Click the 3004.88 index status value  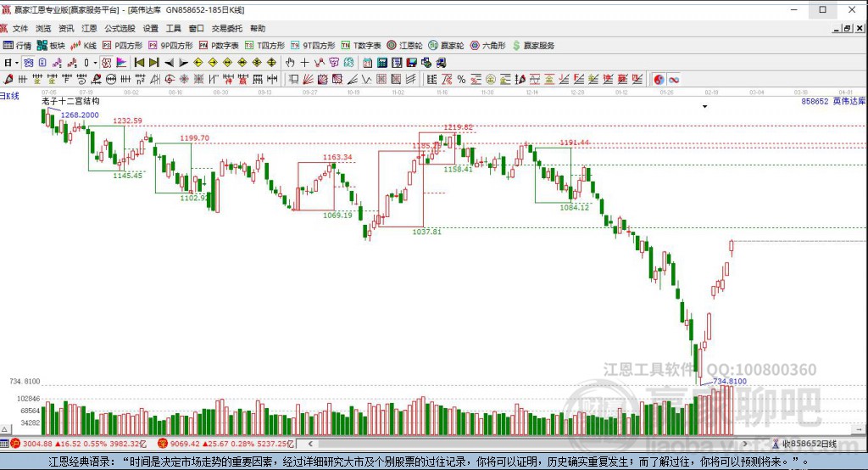(37, 444)
